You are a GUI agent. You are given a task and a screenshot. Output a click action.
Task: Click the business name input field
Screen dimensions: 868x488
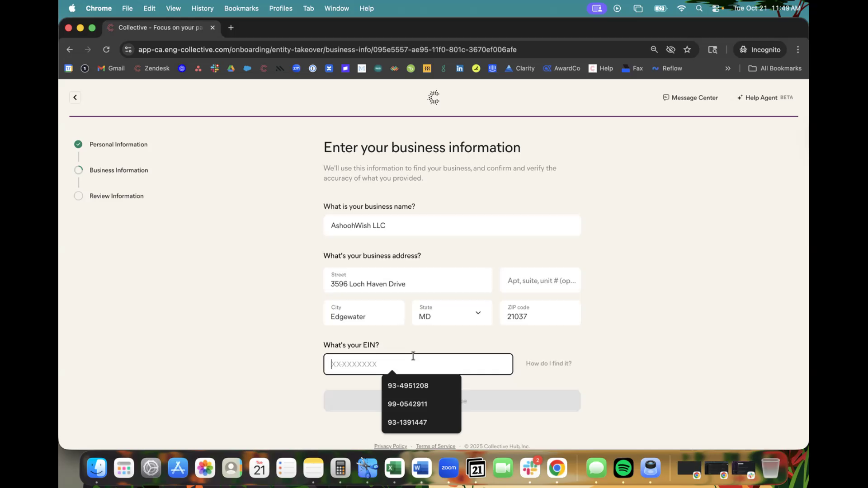[452, 225]
